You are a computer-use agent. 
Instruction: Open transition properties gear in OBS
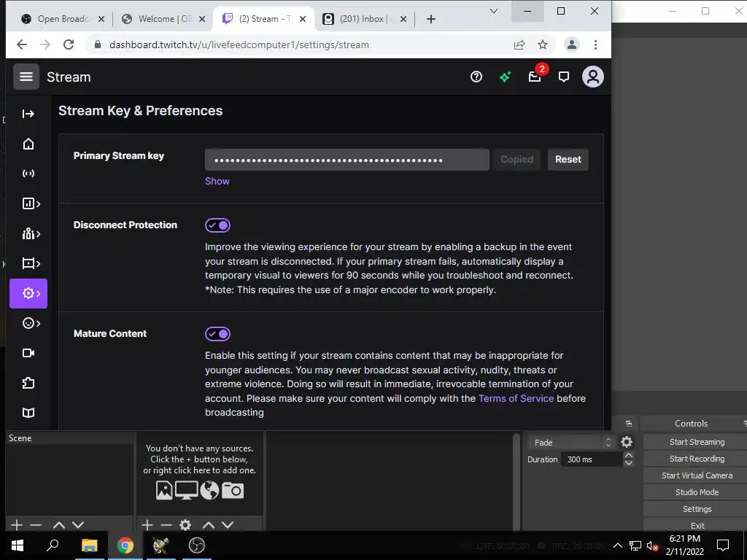(x=627, y=443)
